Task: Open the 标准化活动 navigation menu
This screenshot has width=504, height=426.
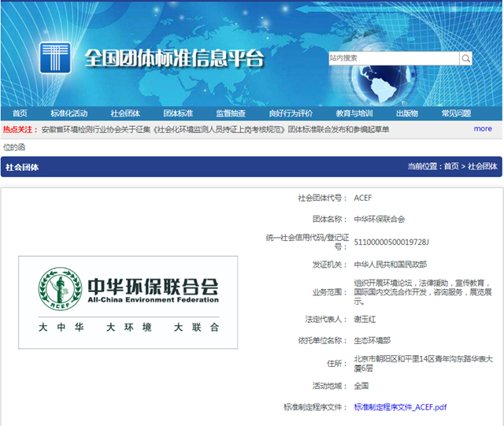Action: pyautogui.click(x=69, y=113)
